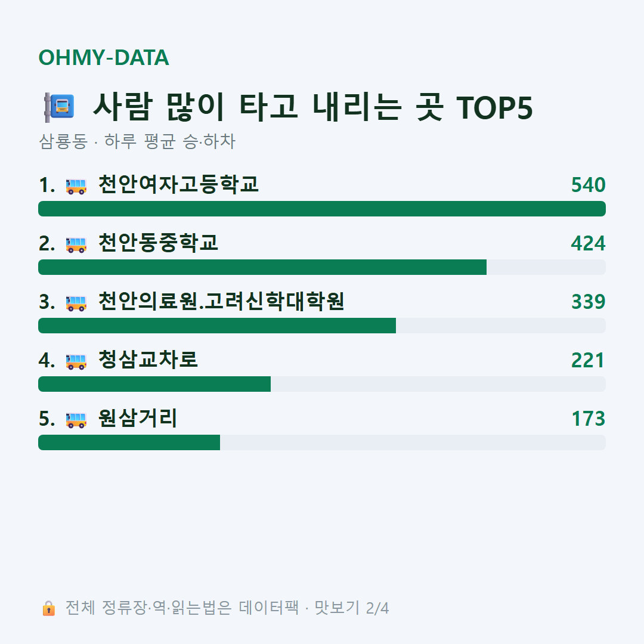Click bus icon next to 천안동중학교
Screen dimensions: 644x644
point(76,245)
